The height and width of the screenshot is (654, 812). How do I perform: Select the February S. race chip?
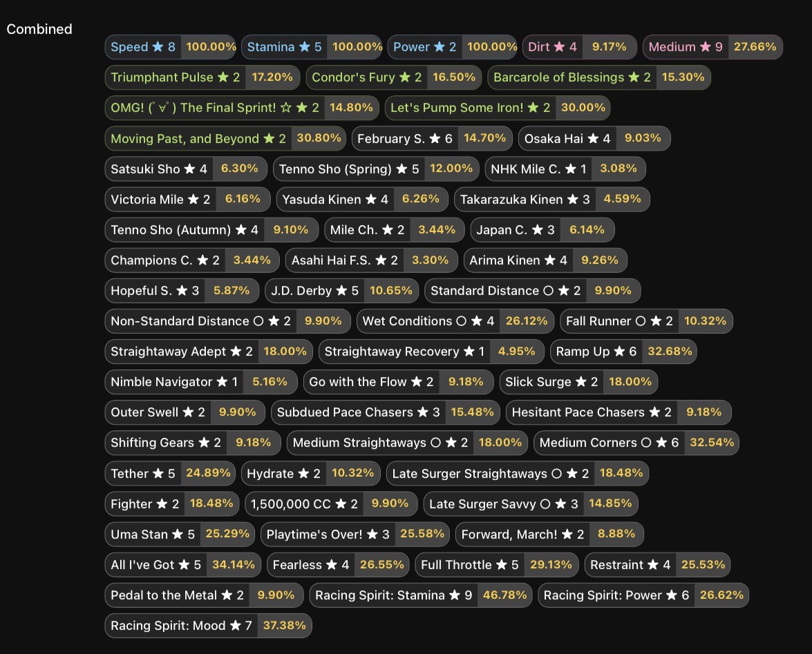pos(433,138)
